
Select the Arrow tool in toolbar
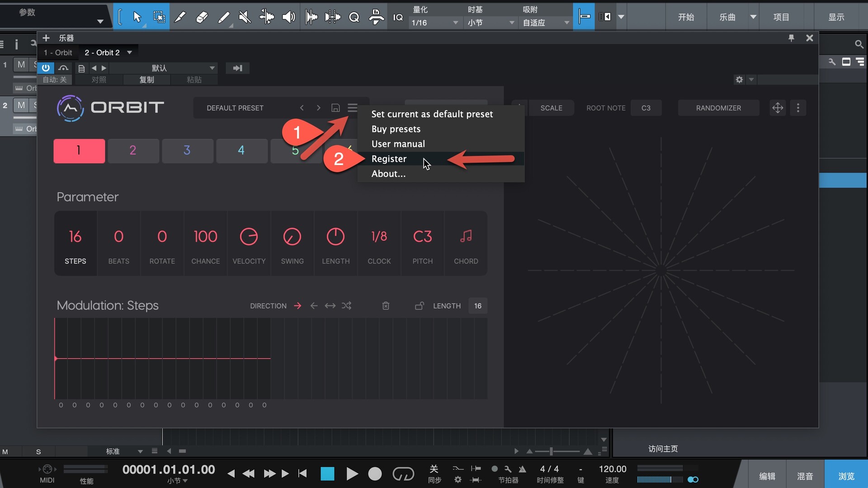pos(137,17)
